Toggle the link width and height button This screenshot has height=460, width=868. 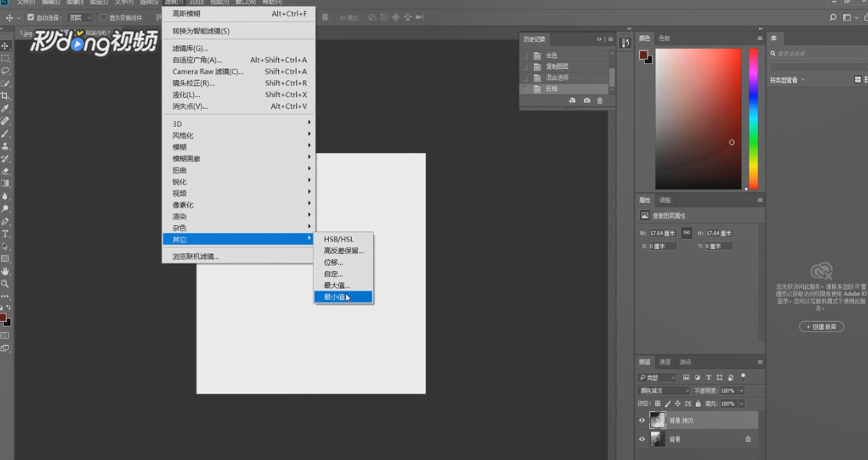click(x=686, y=233)
